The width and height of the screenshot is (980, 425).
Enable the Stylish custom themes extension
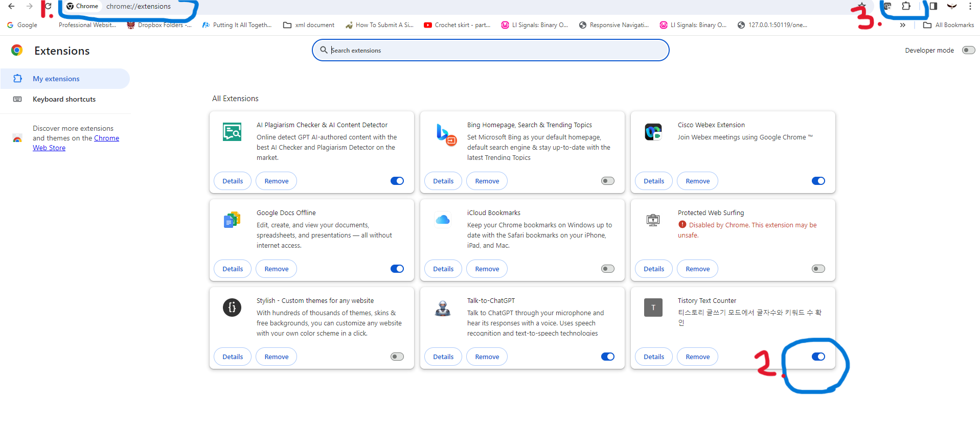pyautogui.click(x=397, y=357)
